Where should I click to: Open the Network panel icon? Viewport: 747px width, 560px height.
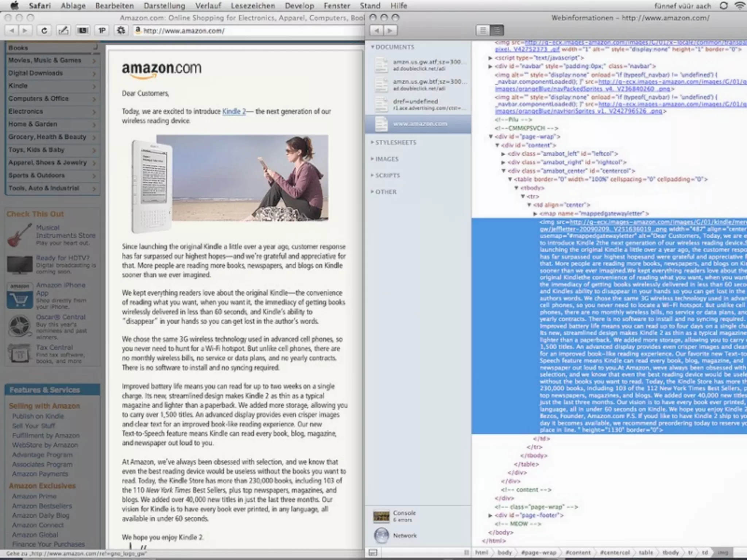[382, 536]
